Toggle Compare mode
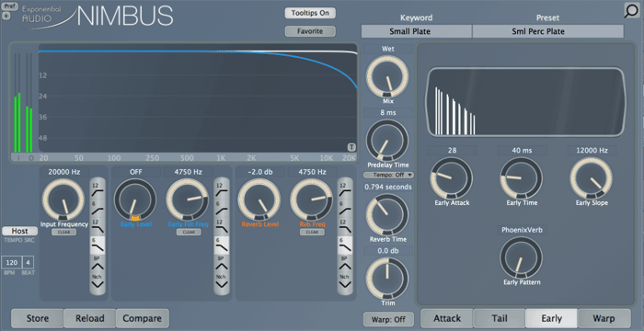 (x=143, y=318)
